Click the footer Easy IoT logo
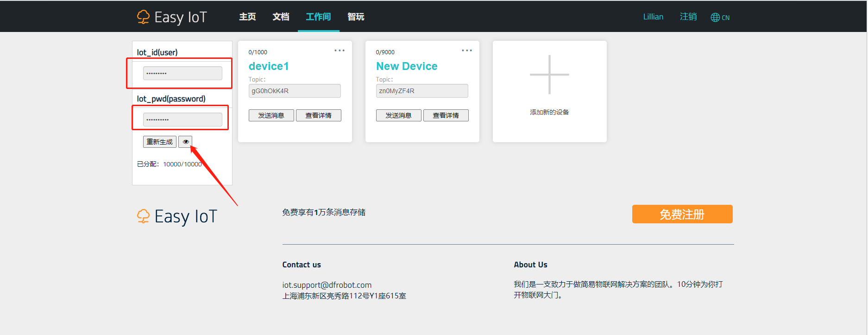The height and width of the screenshot is (335, 868). click(x=177, y=216)
